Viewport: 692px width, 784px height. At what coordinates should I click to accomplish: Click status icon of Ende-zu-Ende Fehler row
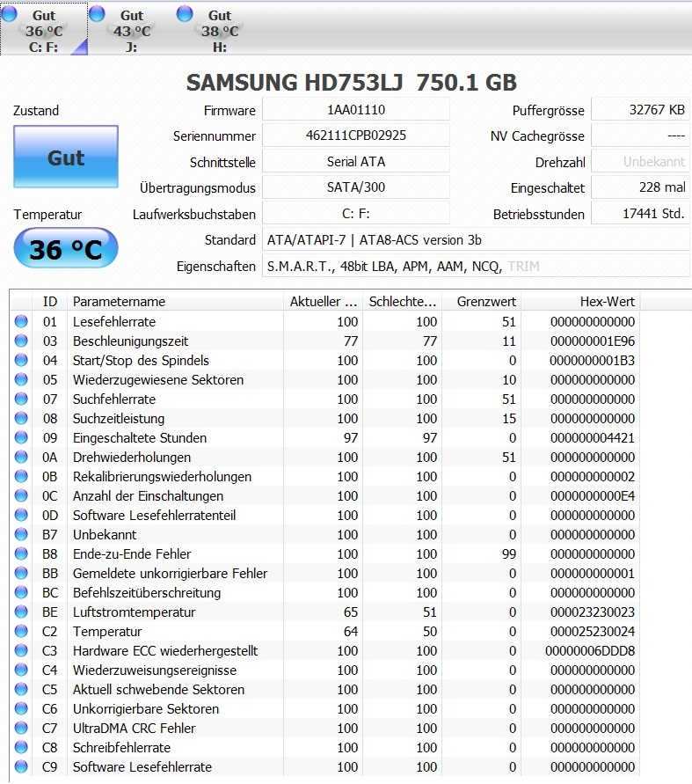(x=21, y=553)
